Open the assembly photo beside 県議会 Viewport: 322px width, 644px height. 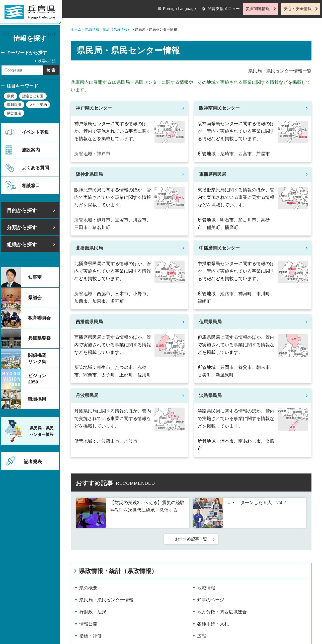coord(11,298)
